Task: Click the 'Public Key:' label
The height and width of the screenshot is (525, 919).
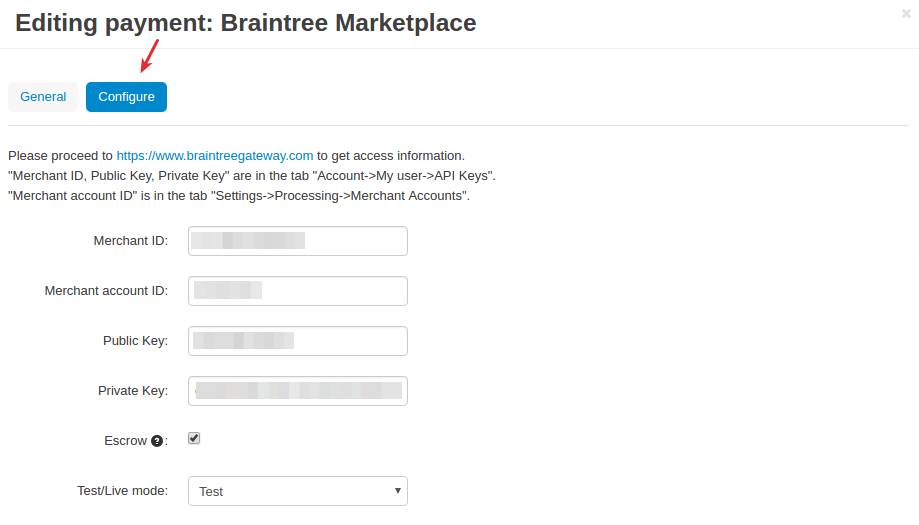Action: tap(135, 341)
